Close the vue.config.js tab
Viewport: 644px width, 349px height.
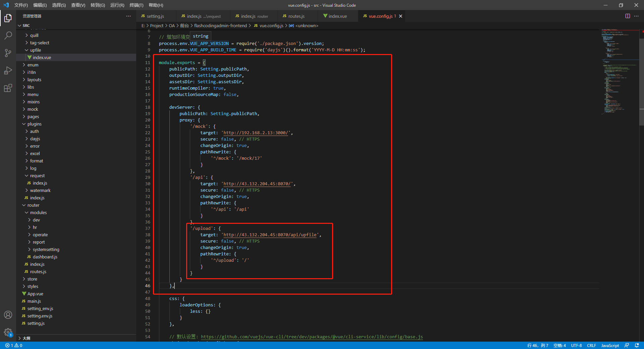tap(400, 16)
